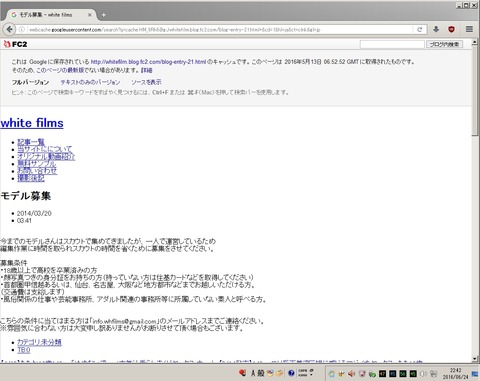Switch to テキストのみのバージョン view
480x381 pixels.
[x=90, y=82]
